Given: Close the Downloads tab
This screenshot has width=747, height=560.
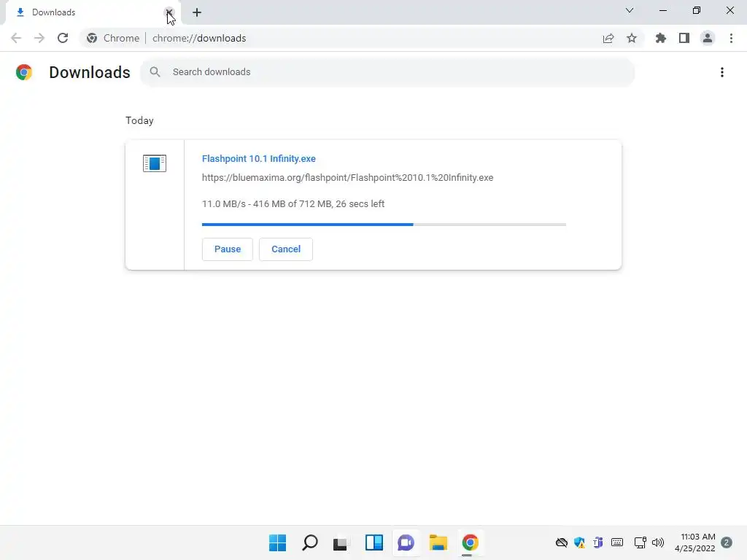Looking at the screenshot, I should point(169,12).
